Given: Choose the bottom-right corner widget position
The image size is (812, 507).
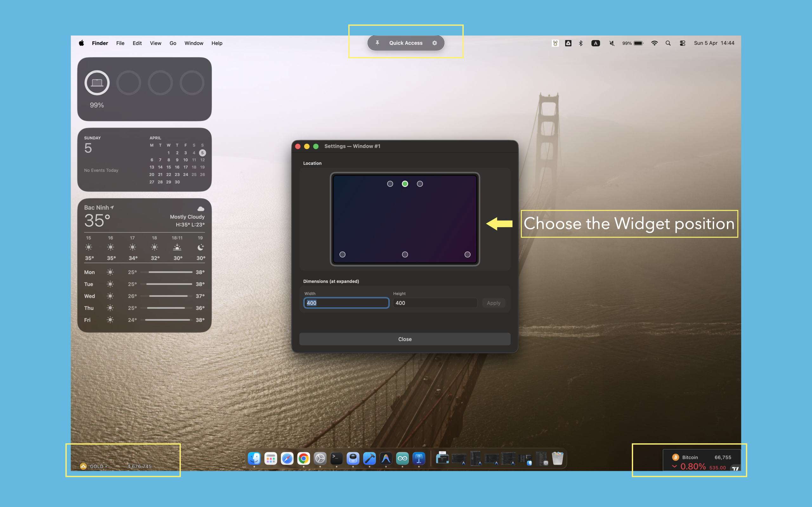Looking at the screenshot, I should click(468, 254).
